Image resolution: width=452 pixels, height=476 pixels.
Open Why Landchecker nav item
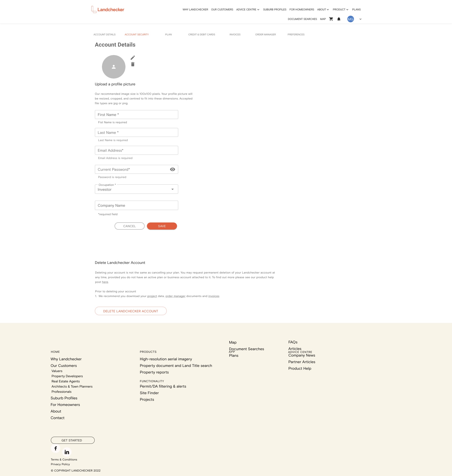(x=195, y=10)
